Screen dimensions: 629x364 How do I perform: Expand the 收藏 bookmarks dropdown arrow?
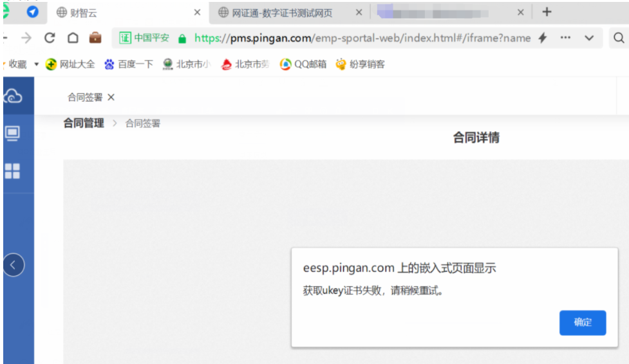(36, 64)
